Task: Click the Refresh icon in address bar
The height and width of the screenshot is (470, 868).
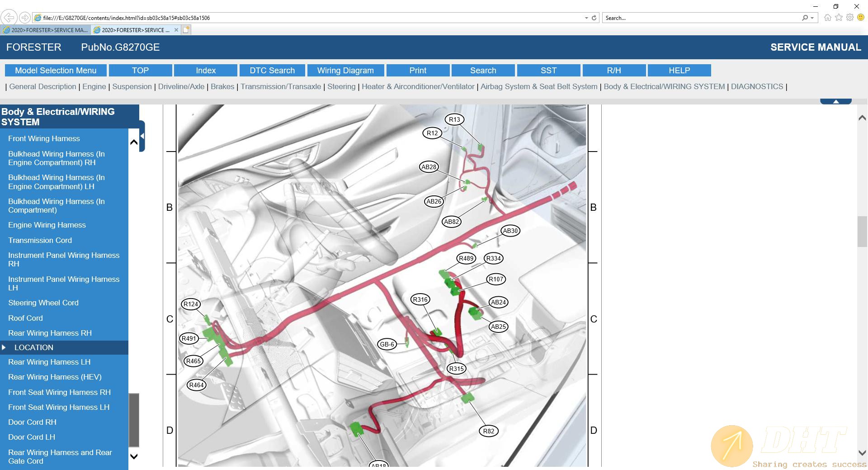Action: 594,18
